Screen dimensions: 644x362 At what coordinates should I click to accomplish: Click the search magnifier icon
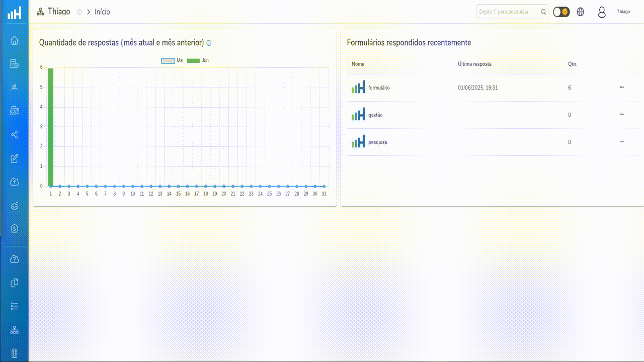point(543,12)
